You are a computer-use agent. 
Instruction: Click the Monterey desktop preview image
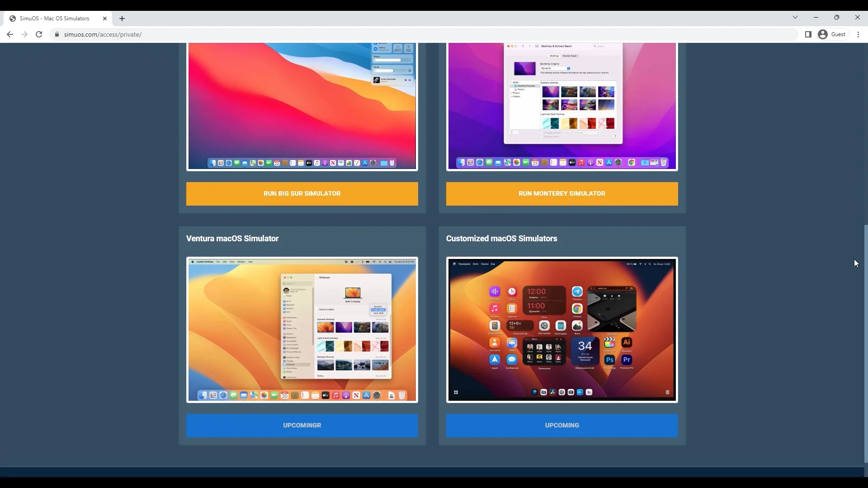point(562,106)
